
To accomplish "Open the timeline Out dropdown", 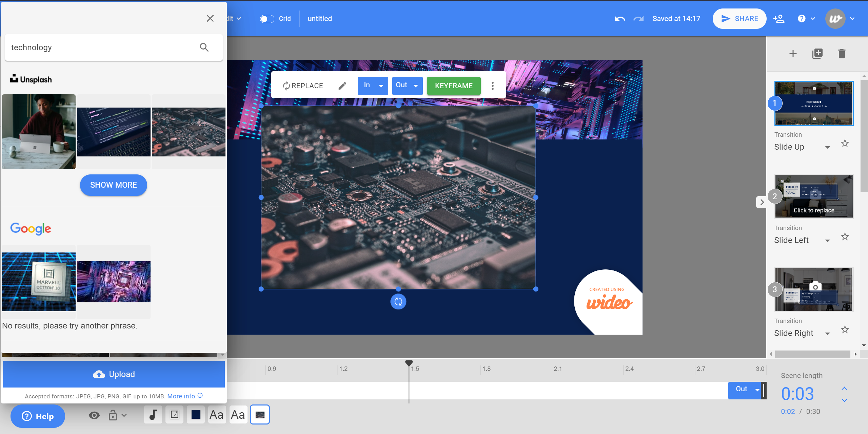I will pyautogui.click(x=745, y=390).
